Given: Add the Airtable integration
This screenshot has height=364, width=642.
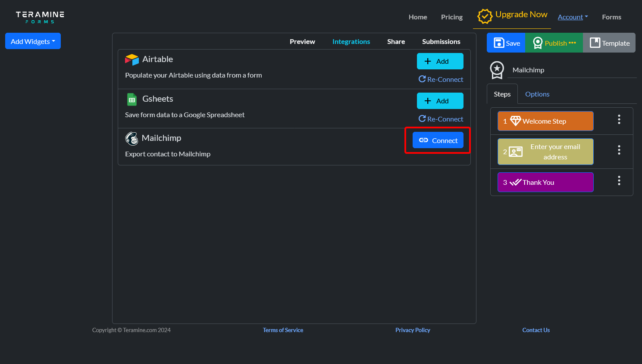Looking at the screenshot, I should (440, 61).
